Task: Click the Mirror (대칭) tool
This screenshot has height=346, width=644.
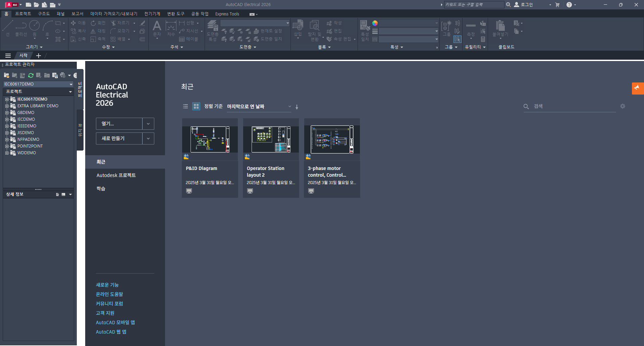Action: pyautogui.click(x=98, y=31)
